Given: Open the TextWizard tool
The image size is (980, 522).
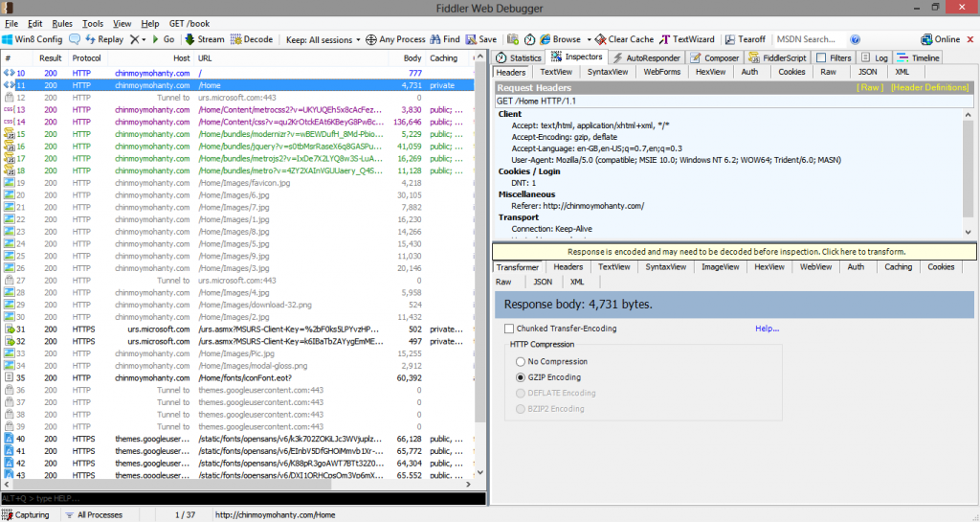Looking at the screenshot, I should (687, 39).
